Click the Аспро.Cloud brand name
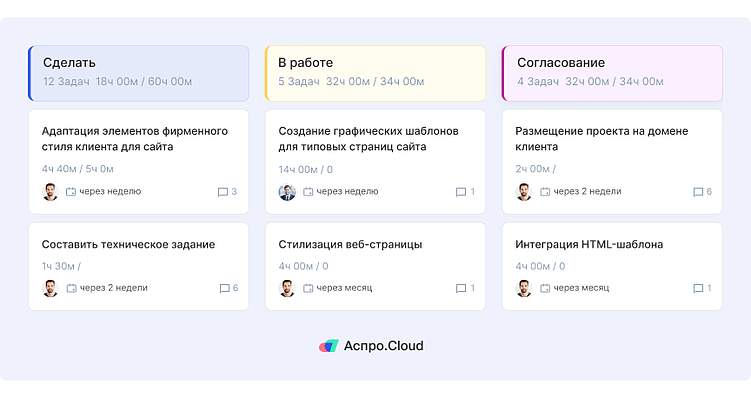 [x=384, y=346]
